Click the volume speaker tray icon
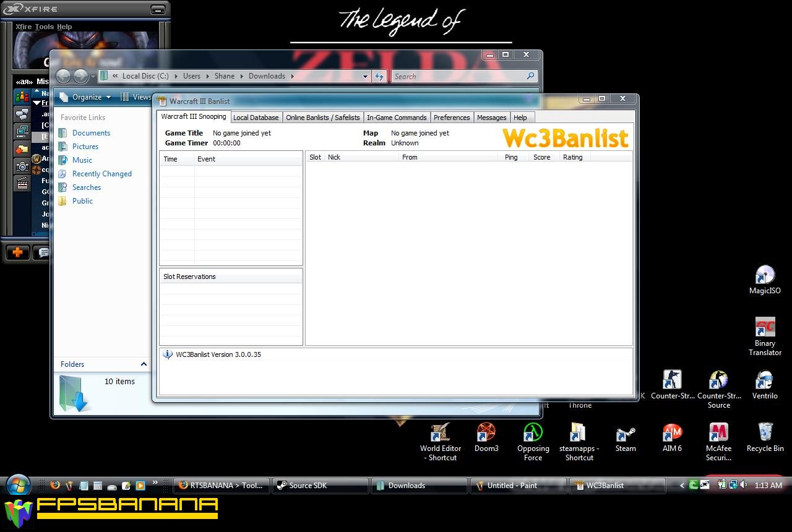Image resolution: width=792 pixels, height=532 pixels. [743, 485]
